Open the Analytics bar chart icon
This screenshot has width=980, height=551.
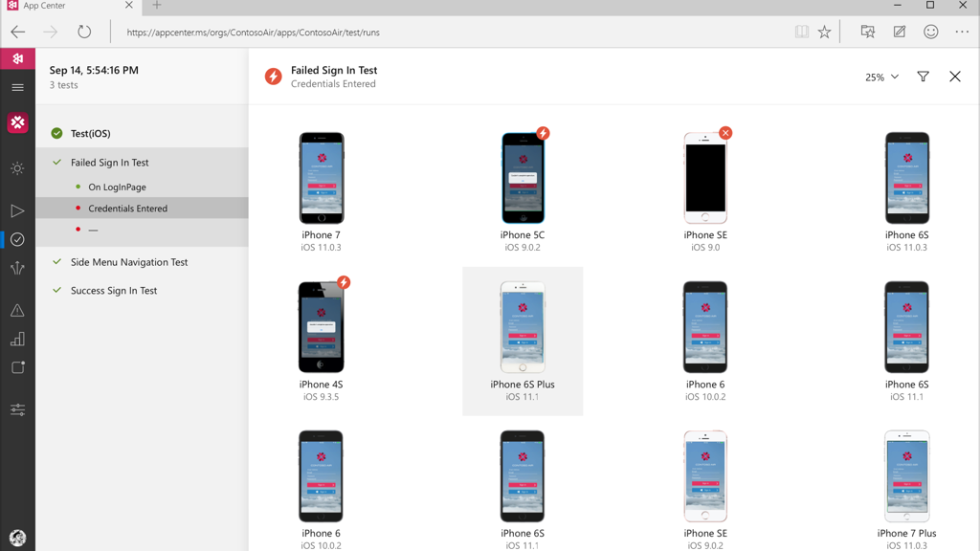tap(17, 340)
